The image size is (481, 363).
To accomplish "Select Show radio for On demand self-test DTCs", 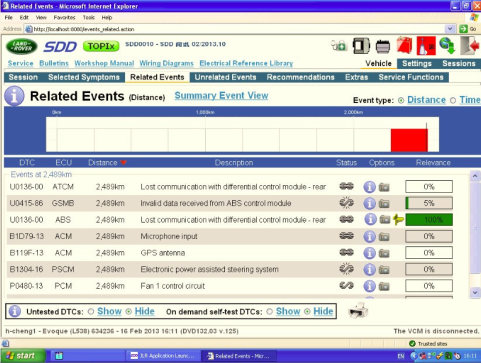I will pyautogui.click(x=269, y=312).
